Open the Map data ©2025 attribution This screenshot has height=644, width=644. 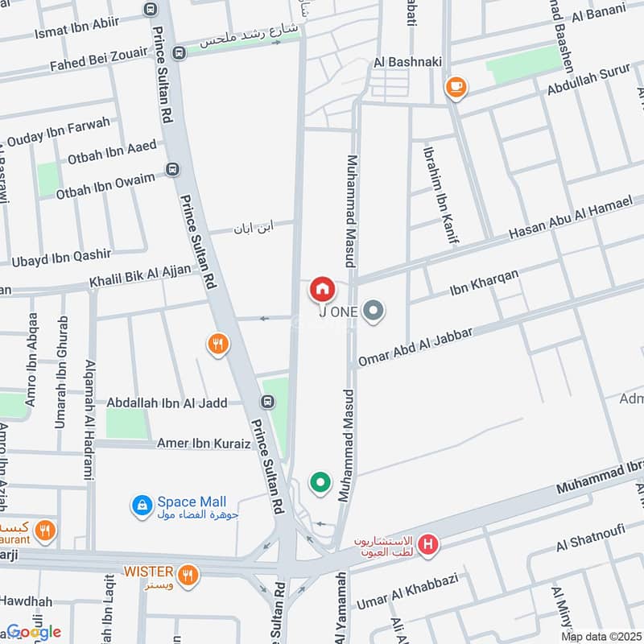pos(601,638)
